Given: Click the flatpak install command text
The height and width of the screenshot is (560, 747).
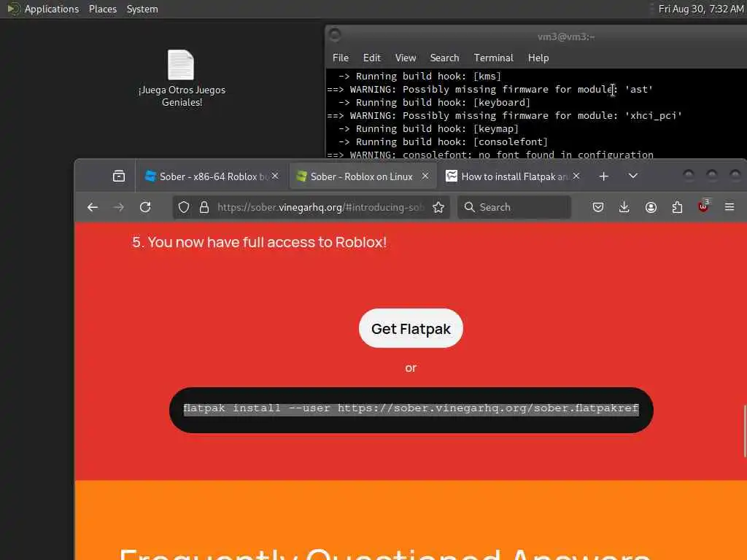Looking at the screenshot, I should tap(411, 408).
